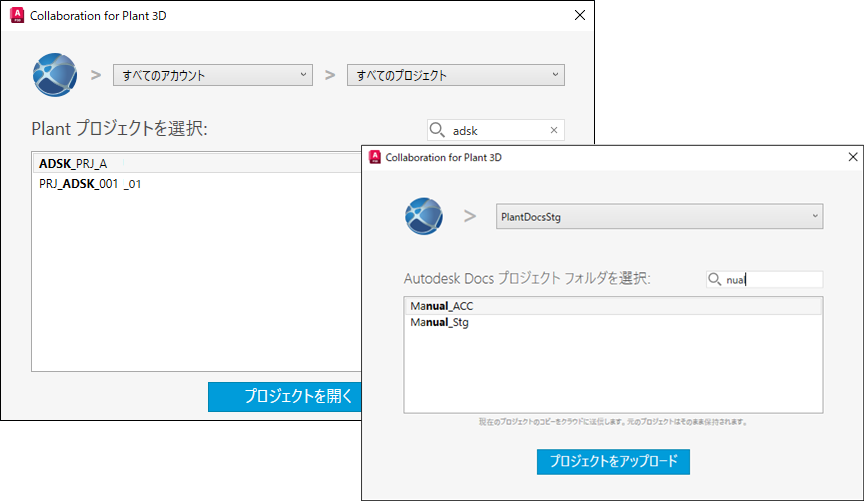Click the AutoCAD app icon in front title bar
This screenshot has height=501, width=864.
pyautogui.click(x=375, y=157)
